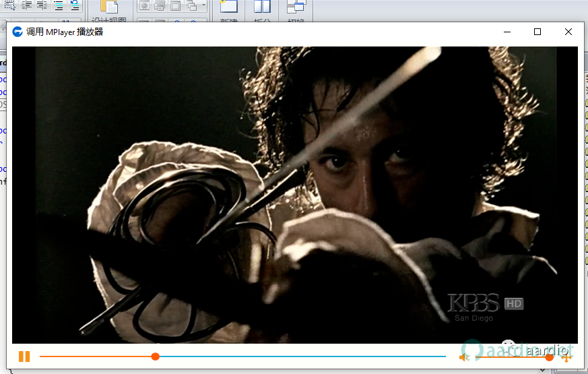Click the video display area
Image resolution: width=588 pixels, height=374 pixels.
coord(295,195)
